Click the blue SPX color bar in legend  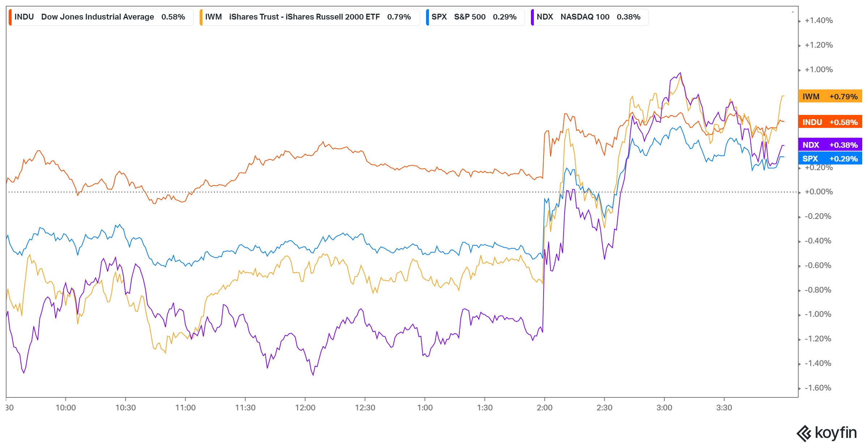tap(427, 17)
